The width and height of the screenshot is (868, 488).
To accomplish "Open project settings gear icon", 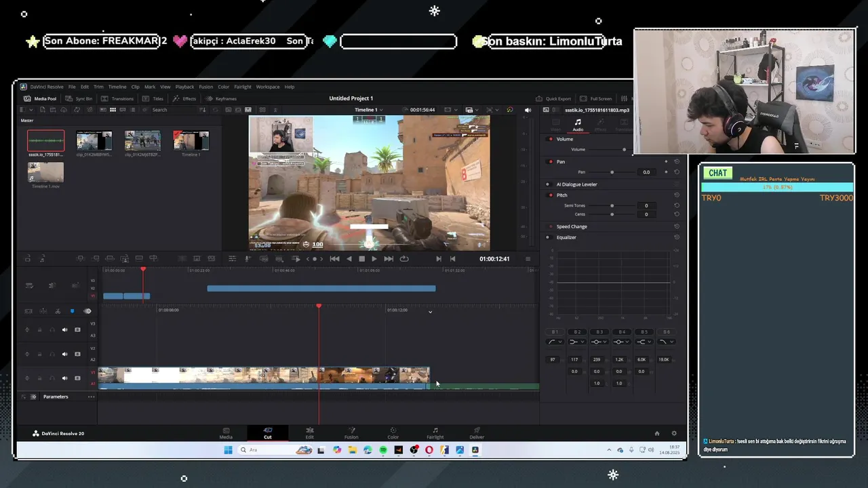I will click(673, 433).
